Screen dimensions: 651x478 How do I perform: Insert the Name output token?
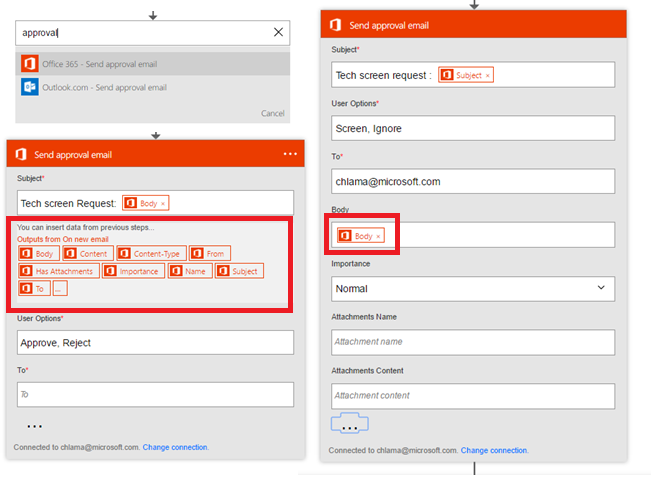pyautogui.click(x=189, y=271)
